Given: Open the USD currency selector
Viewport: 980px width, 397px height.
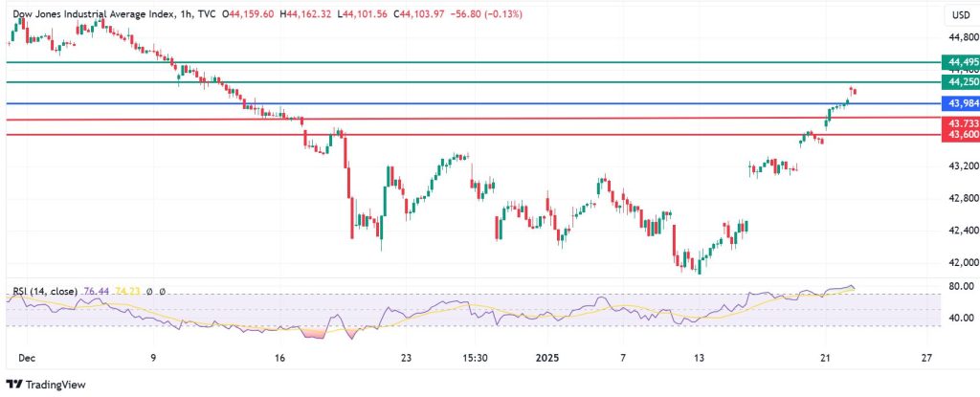Looking at the screenshot, I should point(960,15).
